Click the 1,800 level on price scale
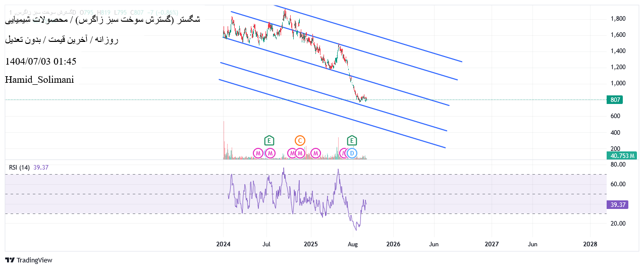Viewport: 644px width, 269px height. (x=618, y=19)
